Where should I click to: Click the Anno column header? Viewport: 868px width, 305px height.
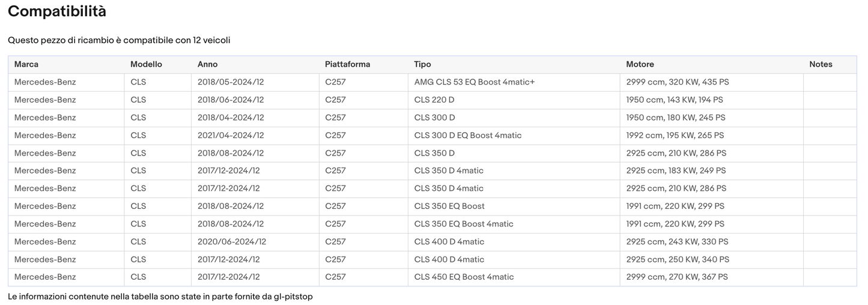[207, 64]
